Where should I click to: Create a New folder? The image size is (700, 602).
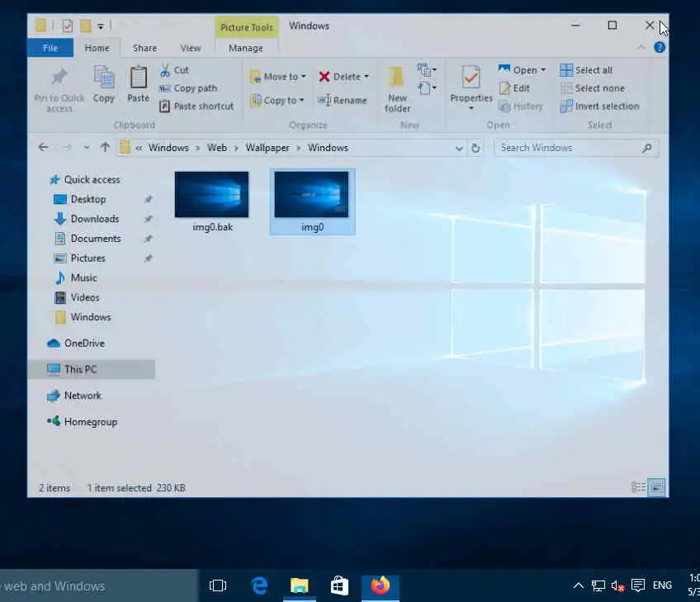[397, 89]
